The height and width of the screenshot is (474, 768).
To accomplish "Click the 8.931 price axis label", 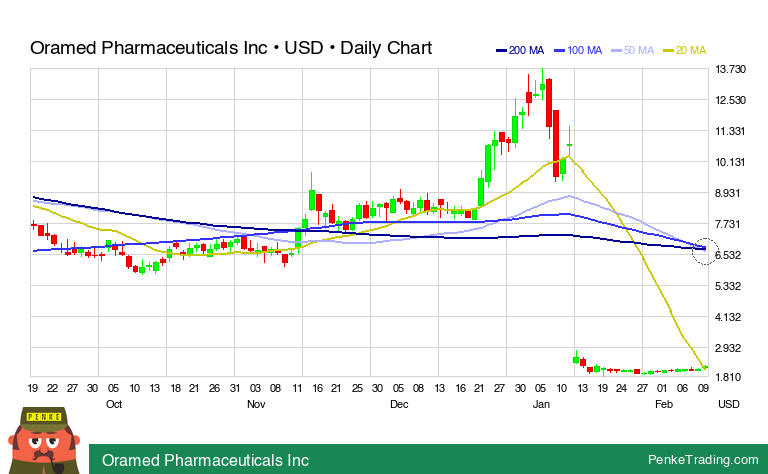I will pos(728,193).
